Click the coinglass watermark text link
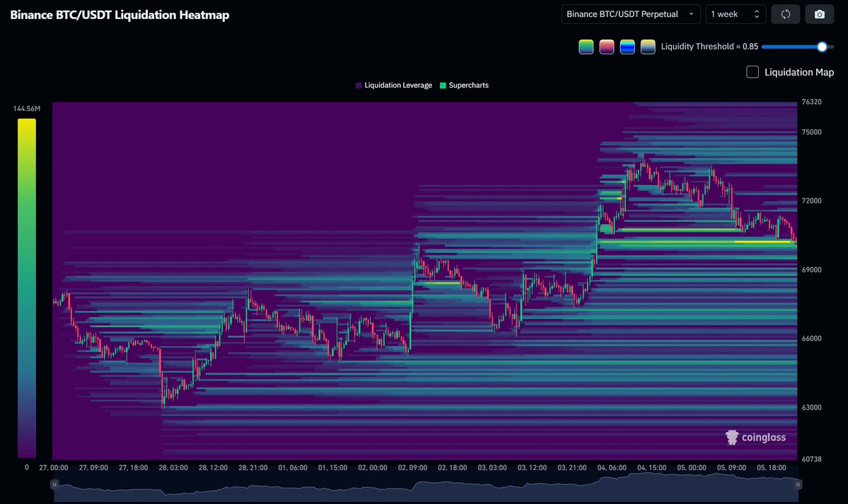This screenshot has height=504, width=848. tap(763, 437)
